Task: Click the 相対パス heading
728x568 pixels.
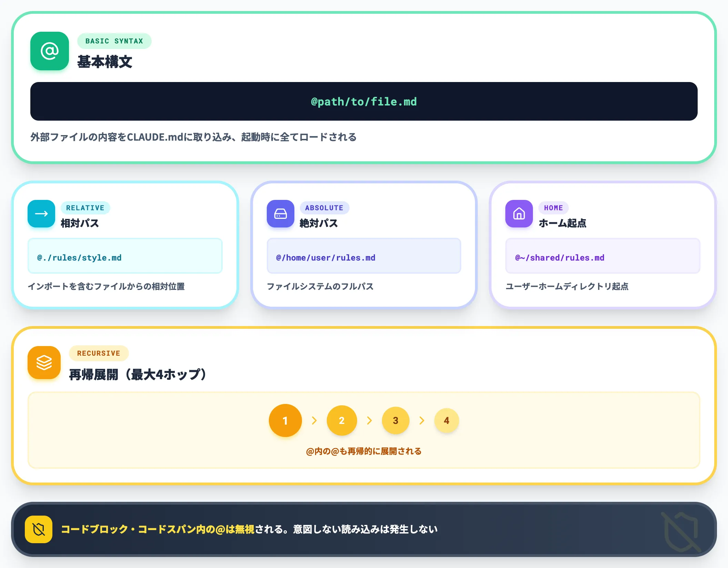Action: 80,223
